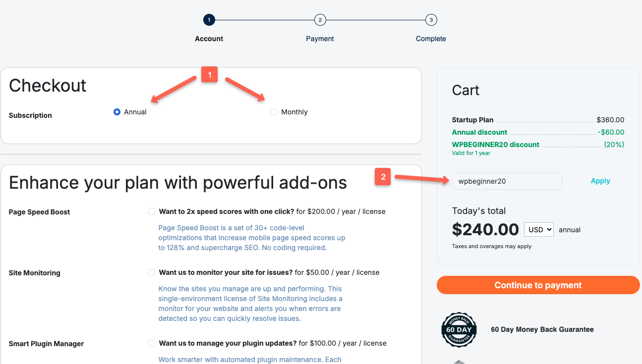Screen dimensions: 642x364
Task: Open the USD currency dropdown
Action: [538, 229]
